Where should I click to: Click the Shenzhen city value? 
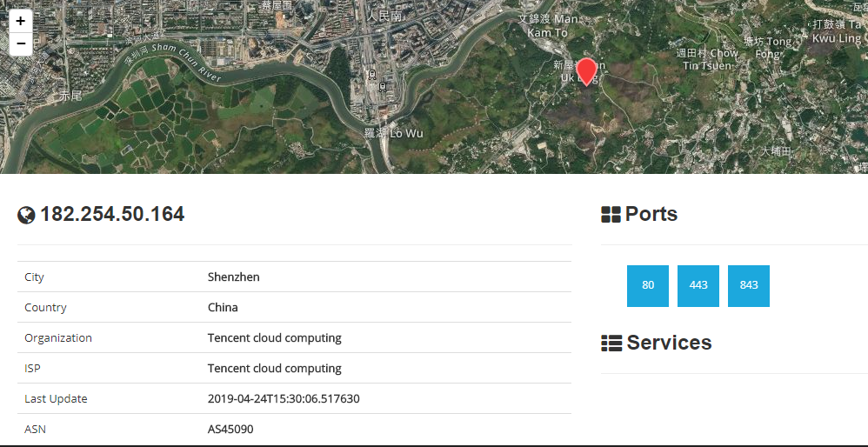pos(234,277)
